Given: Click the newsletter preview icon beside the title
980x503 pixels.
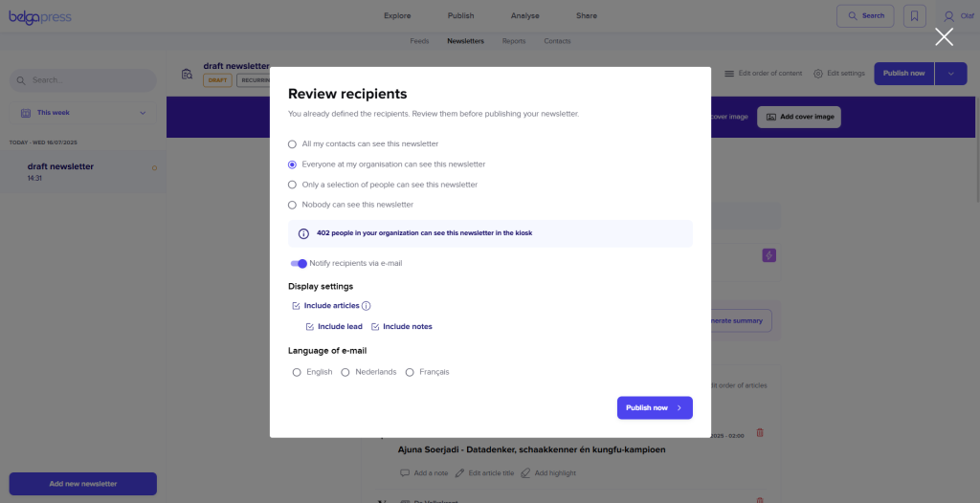Looking at the screenshot, I should pyautogui.click(x=188, y=75).
